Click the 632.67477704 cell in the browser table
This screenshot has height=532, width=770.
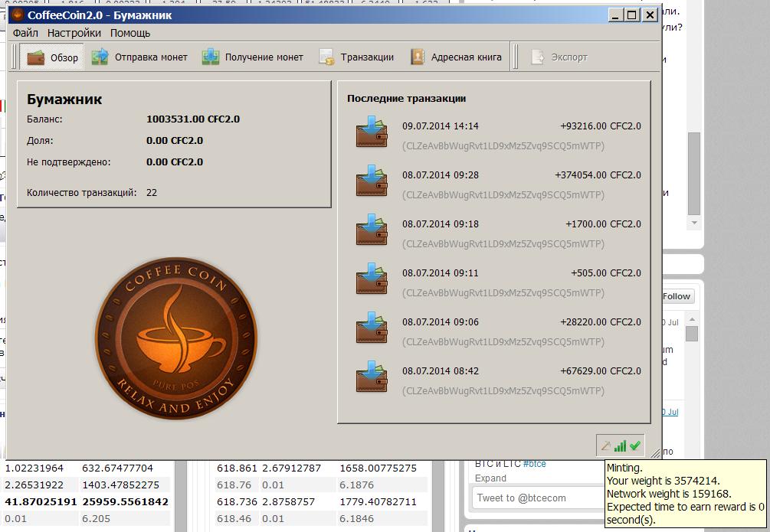[118, 468]
